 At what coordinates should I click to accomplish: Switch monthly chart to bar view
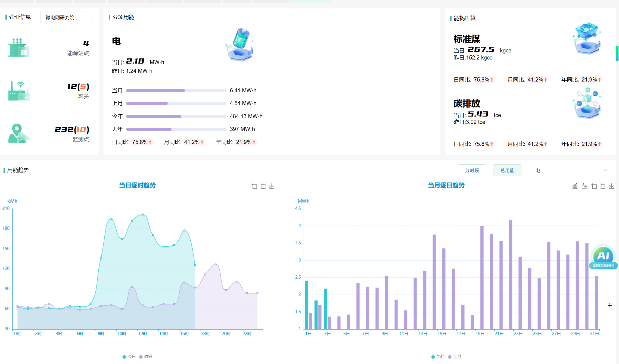pos(575,186)
